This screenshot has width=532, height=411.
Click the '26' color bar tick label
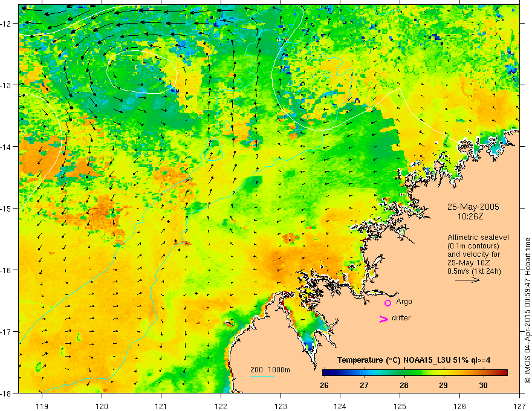[x=324, y=385]
